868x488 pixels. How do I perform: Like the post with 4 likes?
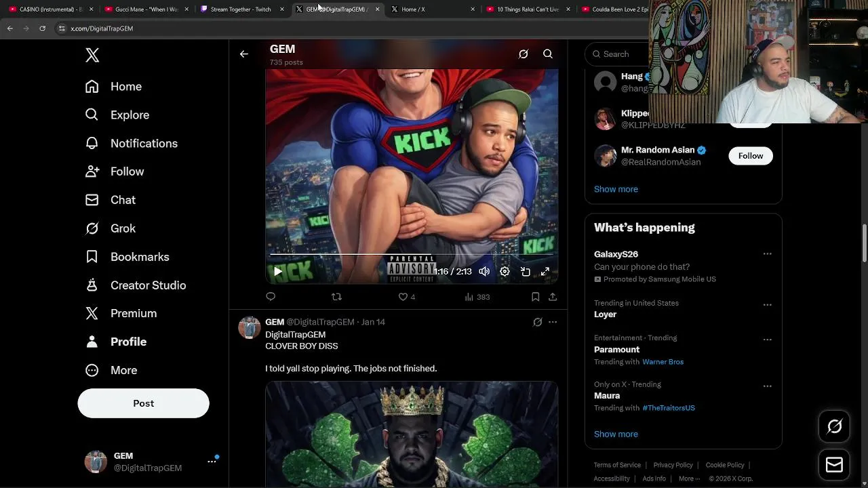[406, 297]
